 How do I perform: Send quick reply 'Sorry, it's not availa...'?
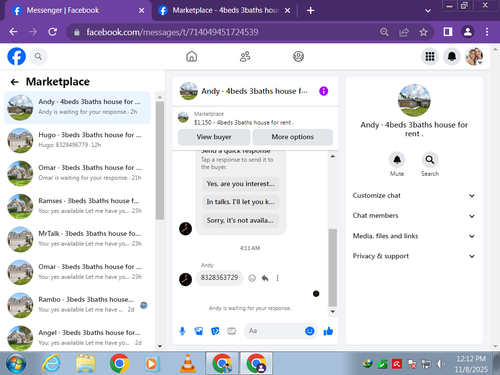[x=241, y=220]
